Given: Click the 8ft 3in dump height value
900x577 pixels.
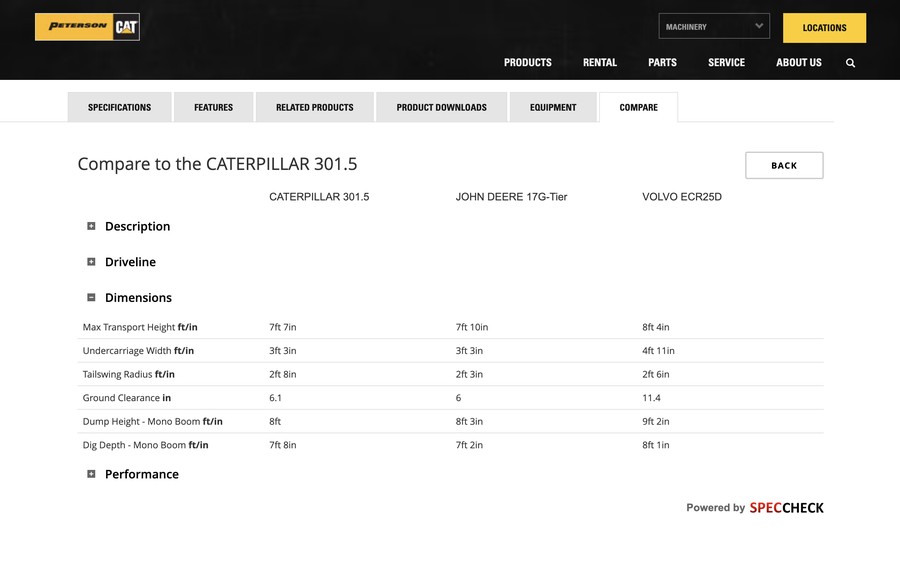Looking at the screenshot, I should (x=469, y=421).
